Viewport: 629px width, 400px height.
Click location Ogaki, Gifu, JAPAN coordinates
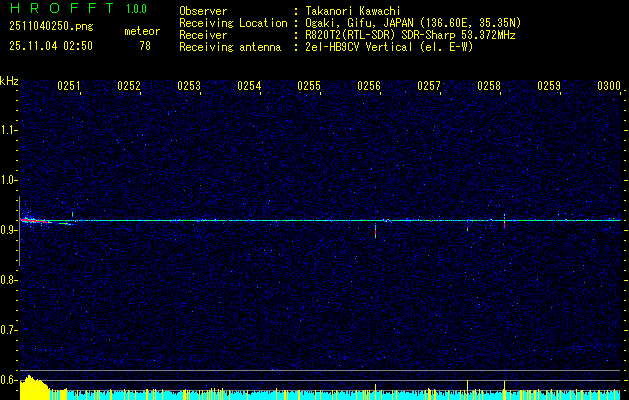(413, 23)
